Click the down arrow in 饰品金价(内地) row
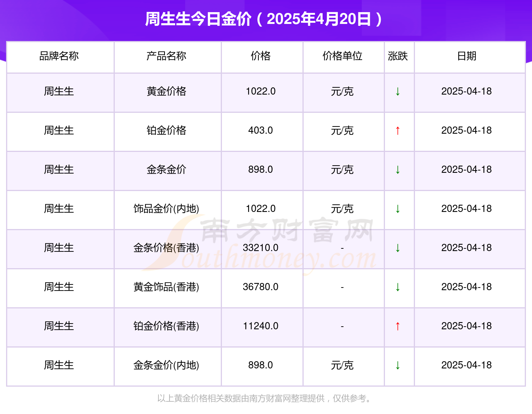The width and height of the screenshot is (532, 414). (x=397, y=209)
